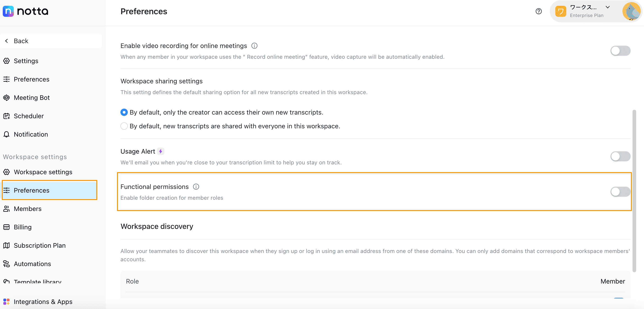Turn on Functional permissions toggle
Image resolution: width=644 pixels, height=309 pixels.
(620, 192)
